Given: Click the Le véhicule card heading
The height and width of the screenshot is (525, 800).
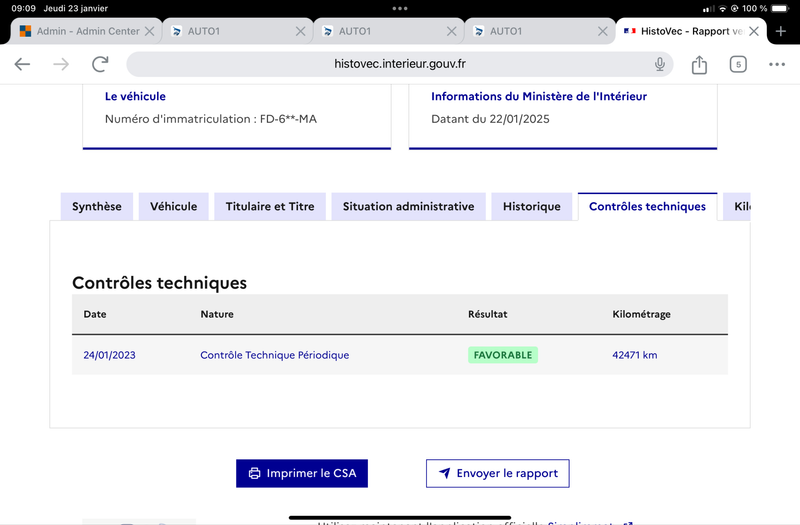Looking at the screenshot, I should point(135,96).
